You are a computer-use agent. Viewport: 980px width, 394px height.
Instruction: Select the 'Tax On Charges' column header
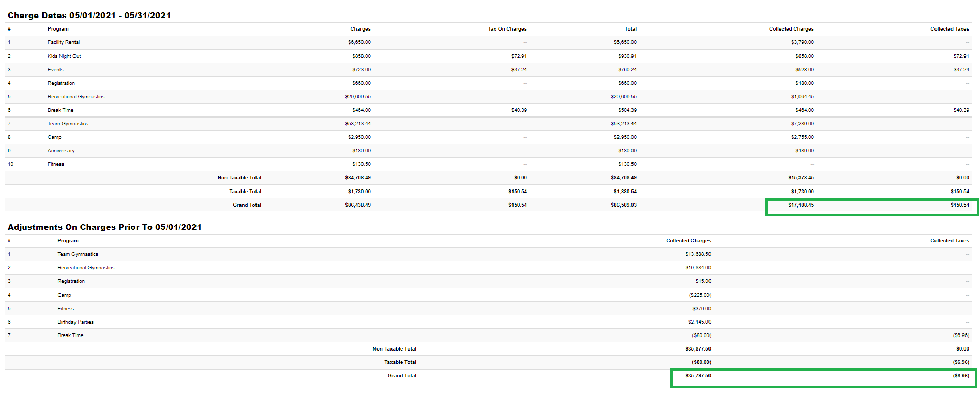click(507, 29)
